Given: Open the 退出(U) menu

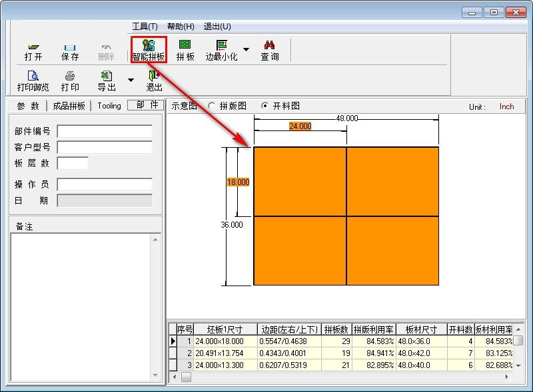Looking at the screenshot, I should (217, 27).
